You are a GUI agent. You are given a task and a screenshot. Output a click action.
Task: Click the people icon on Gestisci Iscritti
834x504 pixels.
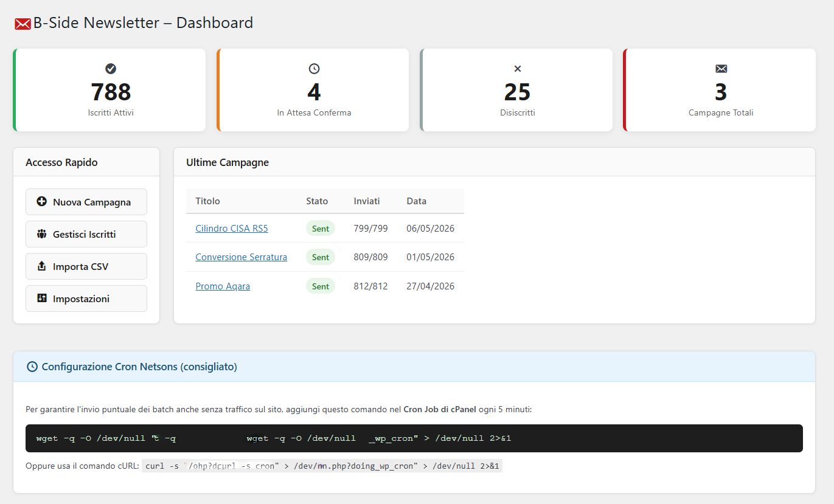(41, 233)
